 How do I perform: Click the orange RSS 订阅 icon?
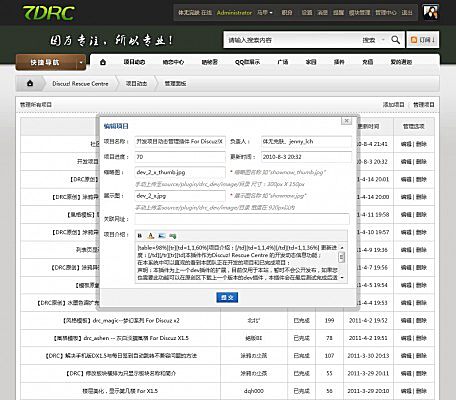click(x=414, y=40)
